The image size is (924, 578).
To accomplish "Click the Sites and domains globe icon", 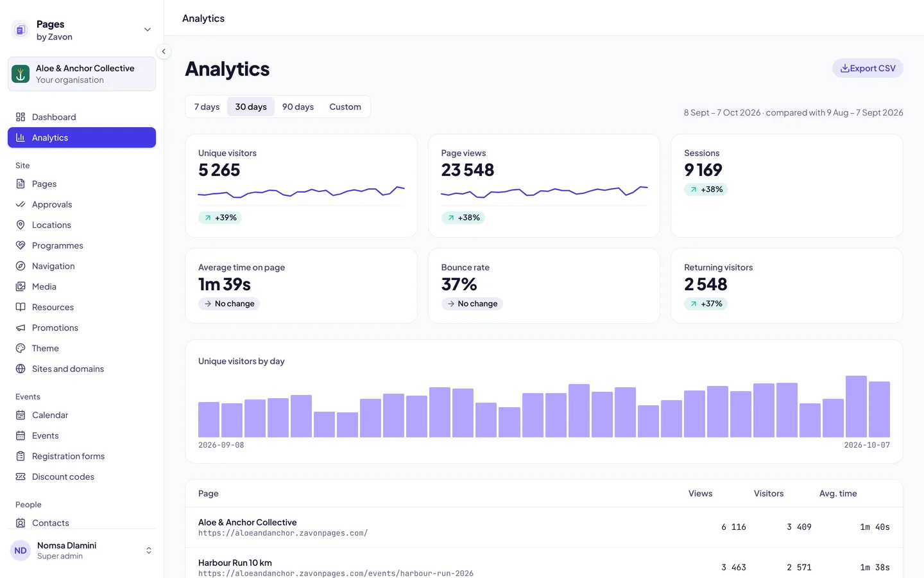I will (21, 369).
